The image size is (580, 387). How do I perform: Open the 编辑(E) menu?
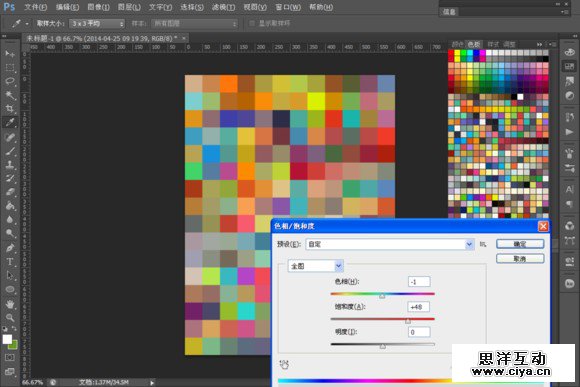(x=67, y=7)
